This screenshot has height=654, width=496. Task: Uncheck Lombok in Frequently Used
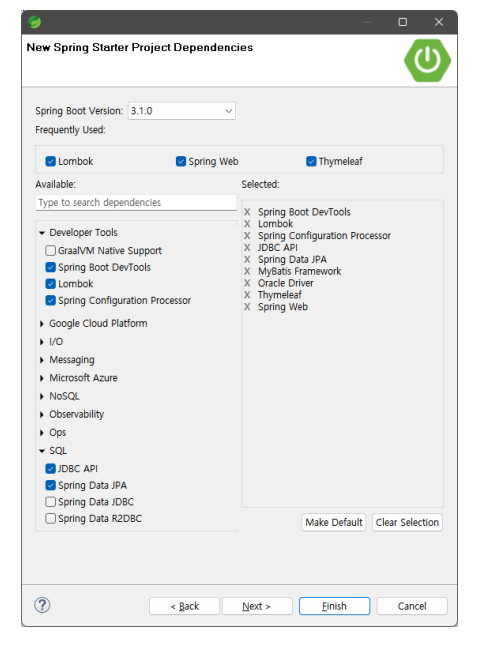click(50, 161)
